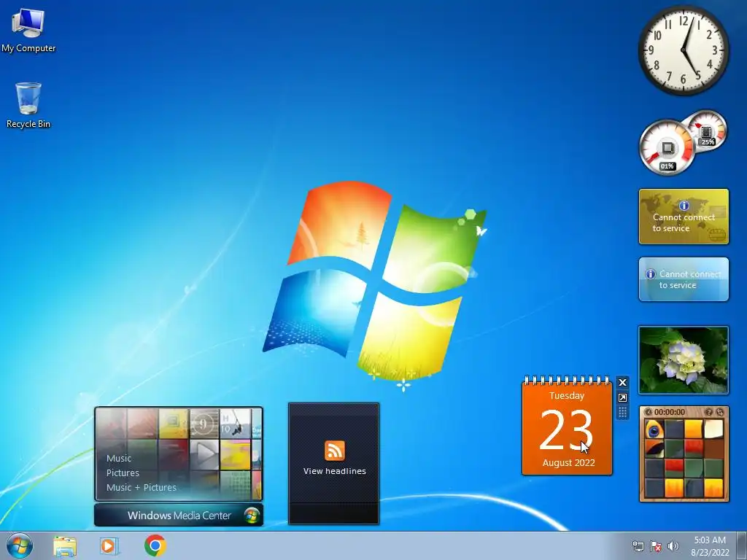Click August 2022 on the Calendar gadget
This screenshot has width=747, height=560.
point(568,462)
